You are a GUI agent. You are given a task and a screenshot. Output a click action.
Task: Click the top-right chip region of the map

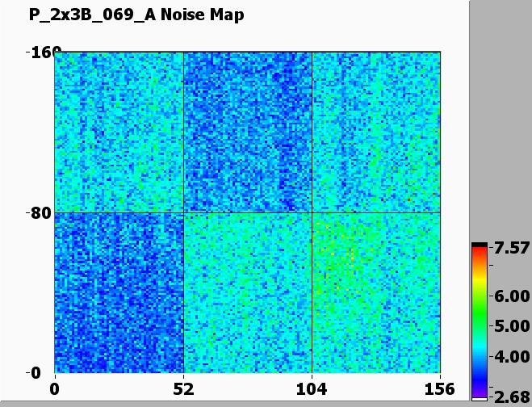click(376, 132)
